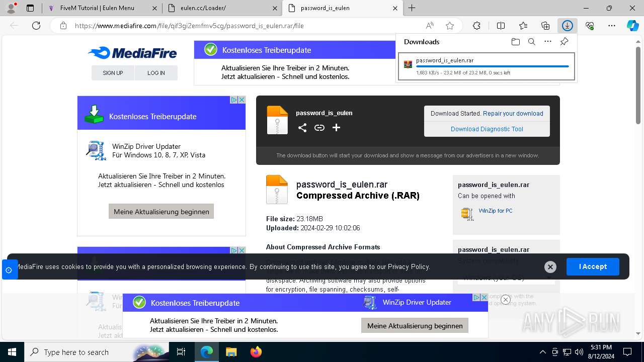
Task: Share the password_is_eulen file
Action: (302, 128)
